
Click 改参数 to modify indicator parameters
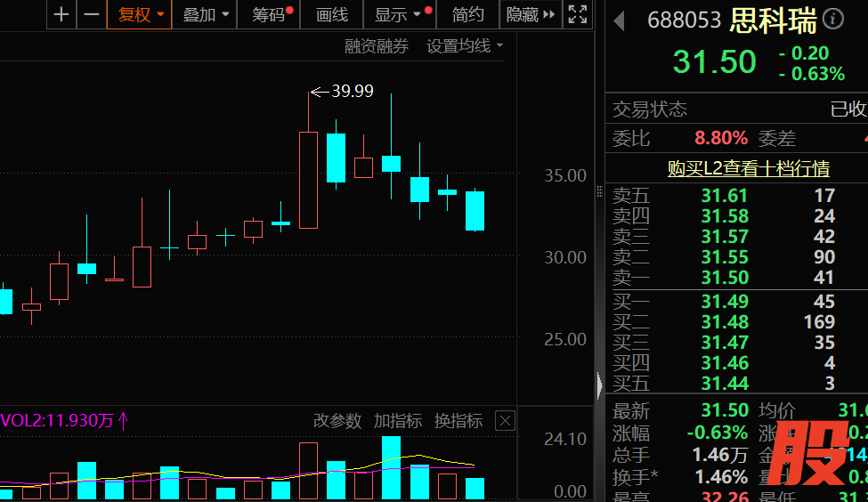tap(337, 421)
